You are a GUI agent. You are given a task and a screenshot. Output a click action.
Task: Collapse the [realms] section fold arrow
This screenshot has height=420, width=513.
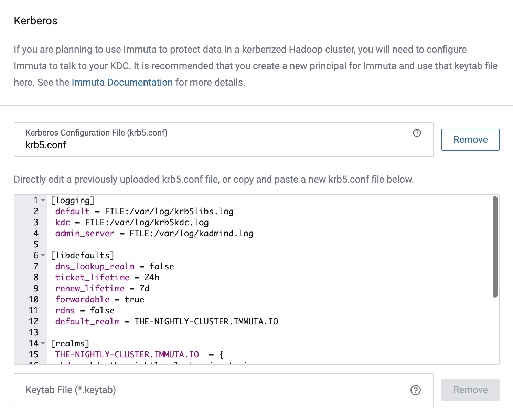[43, 343]
